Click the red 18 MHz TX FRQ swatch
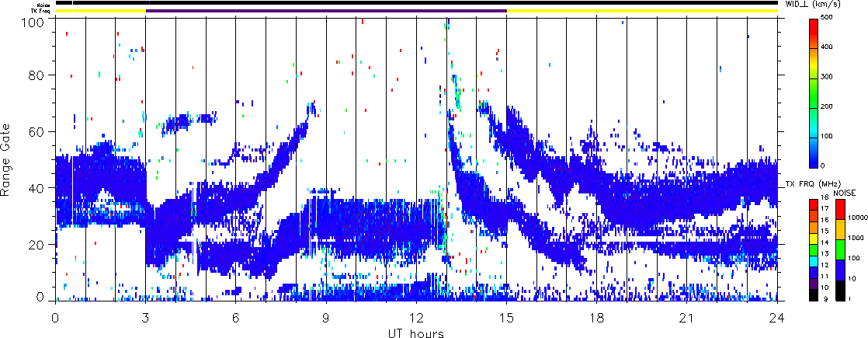This screenshot has width=868, height=338. coord(814,203)
